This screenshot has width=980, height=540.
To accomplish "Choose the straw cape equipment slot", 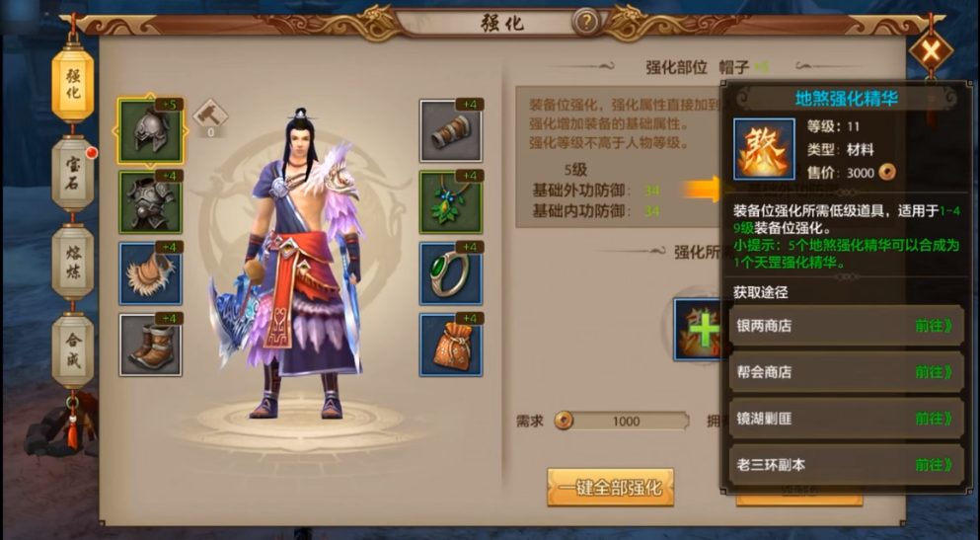I will (x=150, y=273).
